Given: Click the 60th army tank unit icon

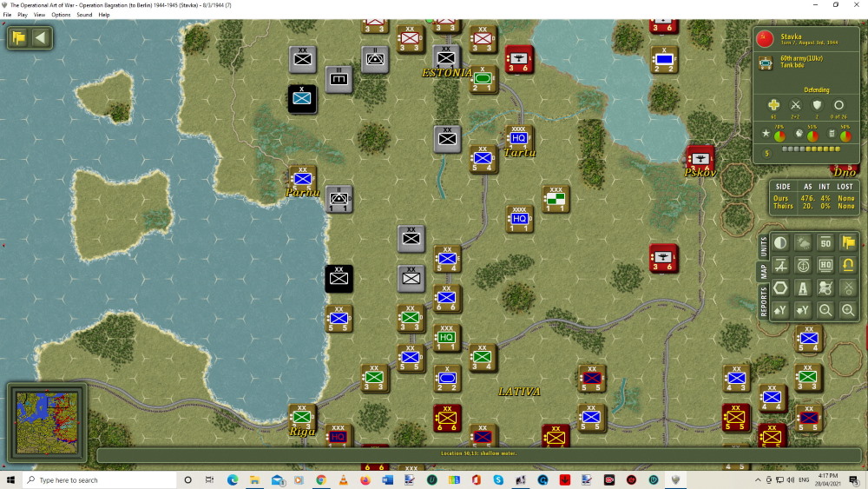Looking at the screenshot, I should (765, 63).
